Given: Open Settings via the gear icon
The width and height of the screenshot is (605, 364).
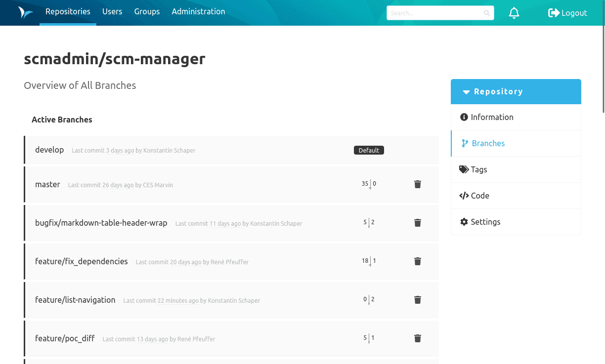Looking at the screenshot, I should point(464,222).
